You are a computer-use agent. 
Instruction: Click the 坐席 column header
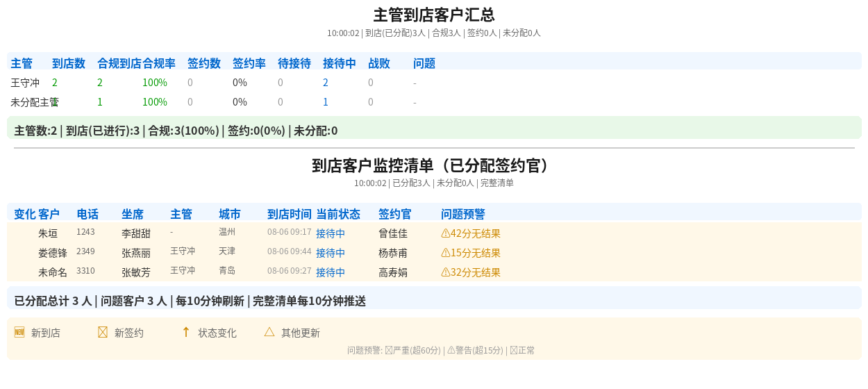point(133,214)
